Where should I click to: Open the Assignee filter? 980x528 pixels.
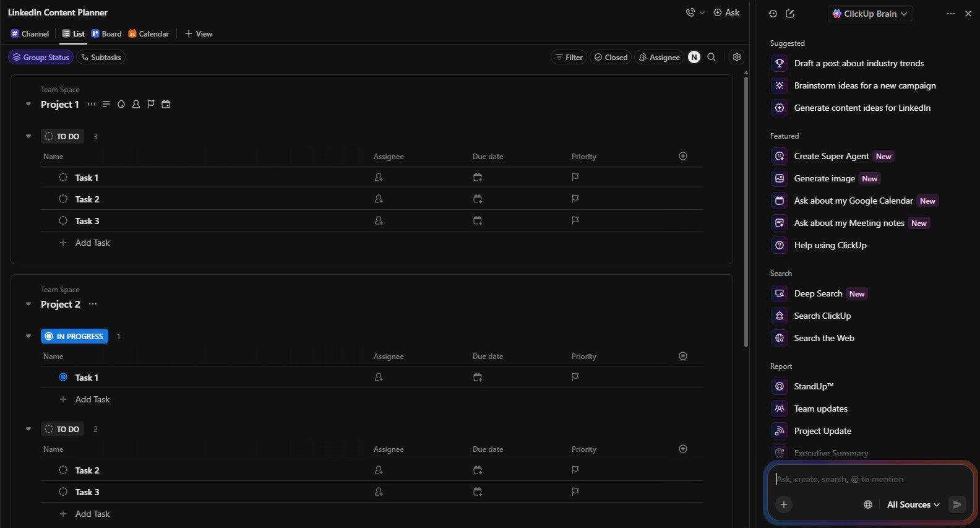coord(660,58)
